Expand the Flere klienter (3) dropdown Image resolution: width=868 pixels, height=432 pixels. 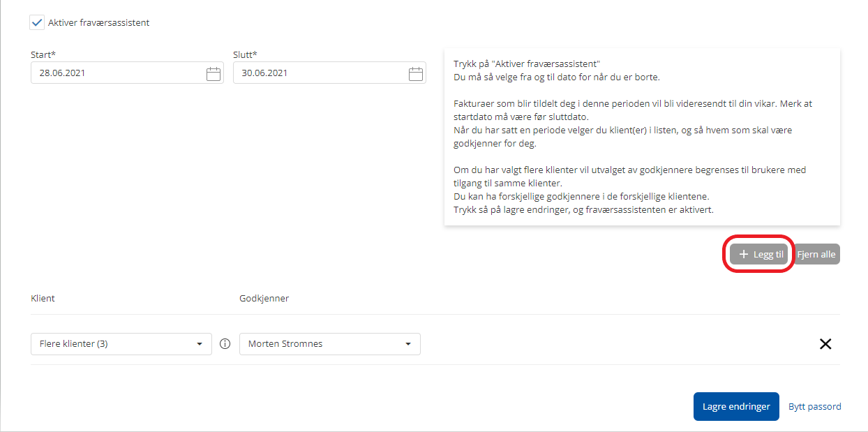121,344
